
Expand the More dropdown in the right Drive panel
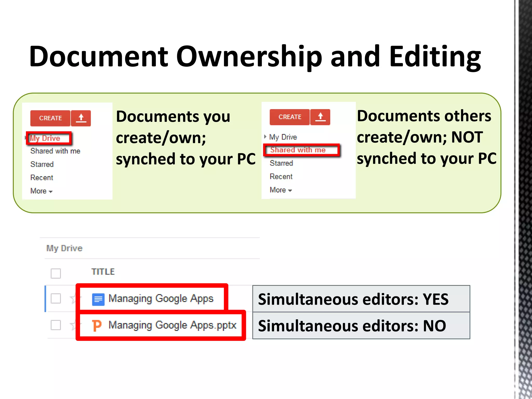pyautogui.click(x=281, y=190)
